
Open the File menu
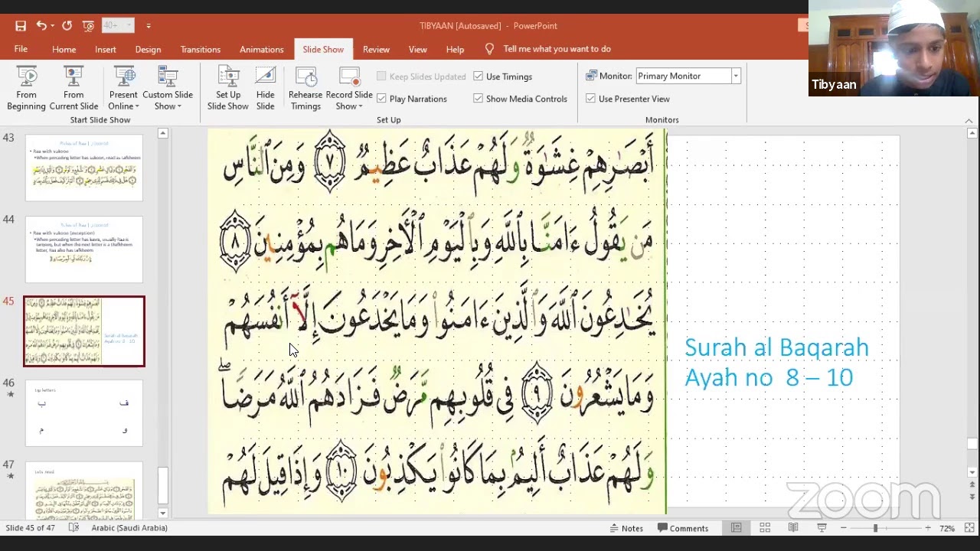coord(21,49)
